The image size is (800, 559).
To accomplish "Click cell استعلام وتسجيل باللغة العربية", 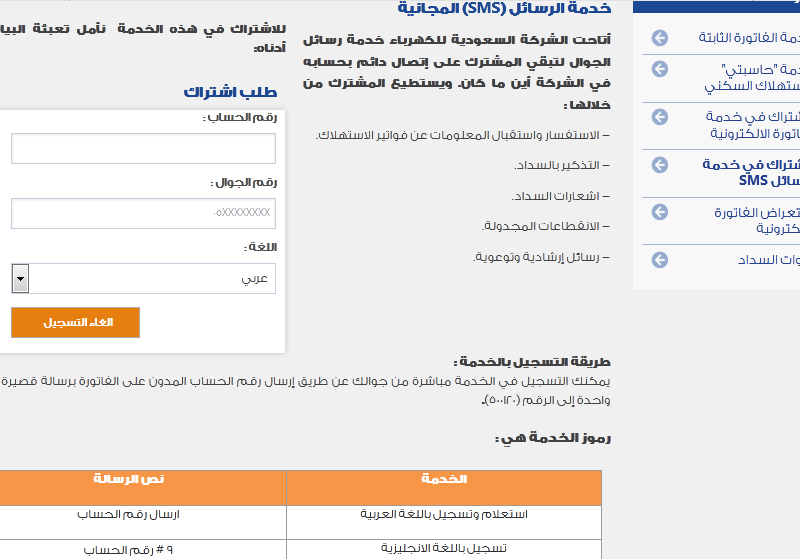I will [x=444, y=522].
